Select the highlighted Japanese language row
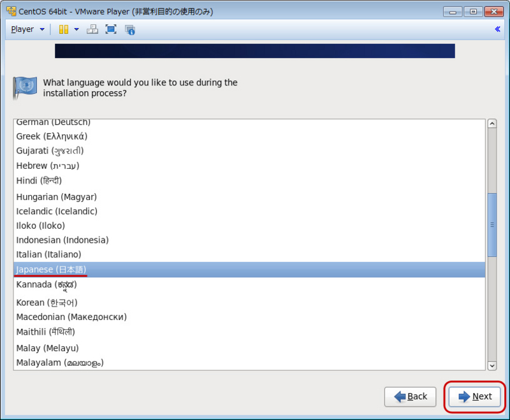 click(x=249, y=270)
